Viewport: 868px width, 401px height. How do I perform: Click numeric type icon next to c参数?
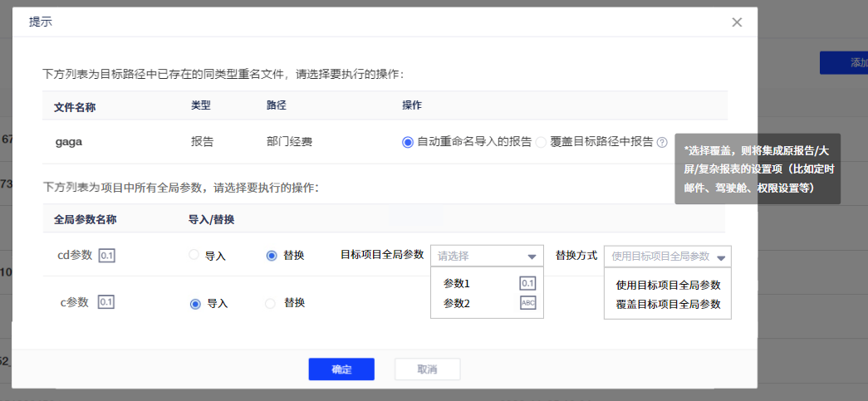click(x=106, y=302)
